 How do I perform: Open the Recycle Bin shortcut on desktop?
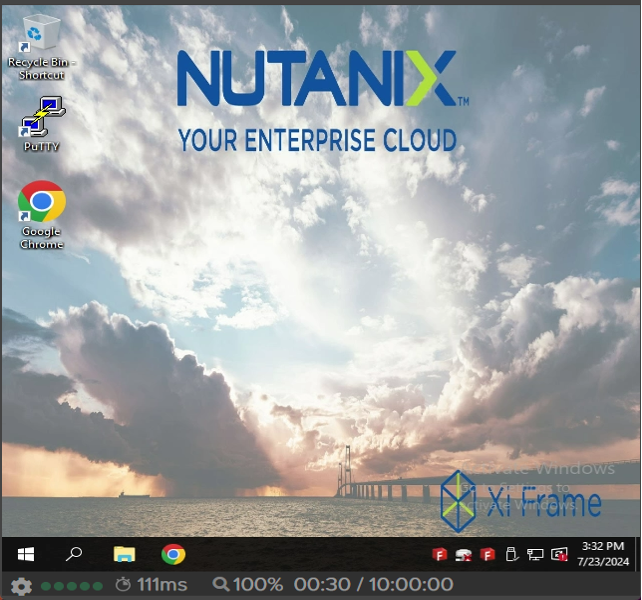point(42,46)
